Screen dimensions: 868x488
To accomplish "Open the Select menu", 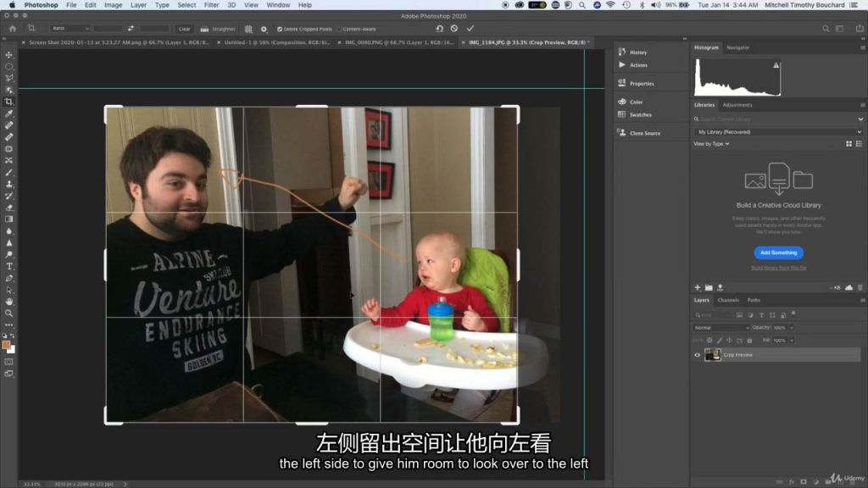I will pos(186,5).
